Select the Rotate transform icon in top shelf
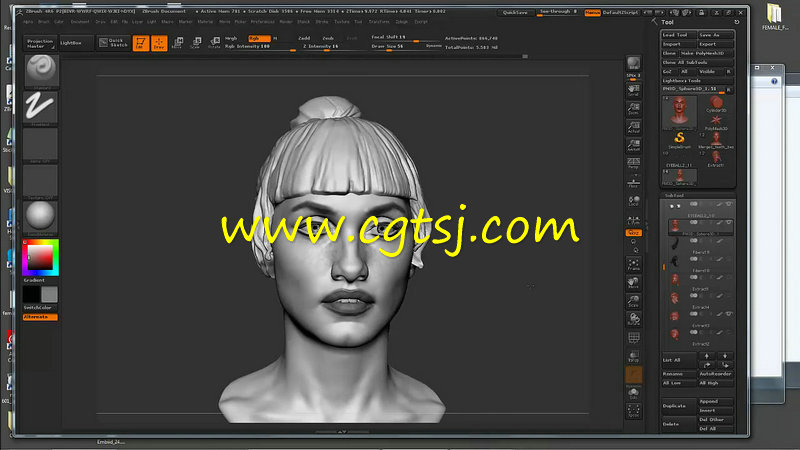This screenshot has height=450, width=800. pyautogui.click(x=215, y=43)
